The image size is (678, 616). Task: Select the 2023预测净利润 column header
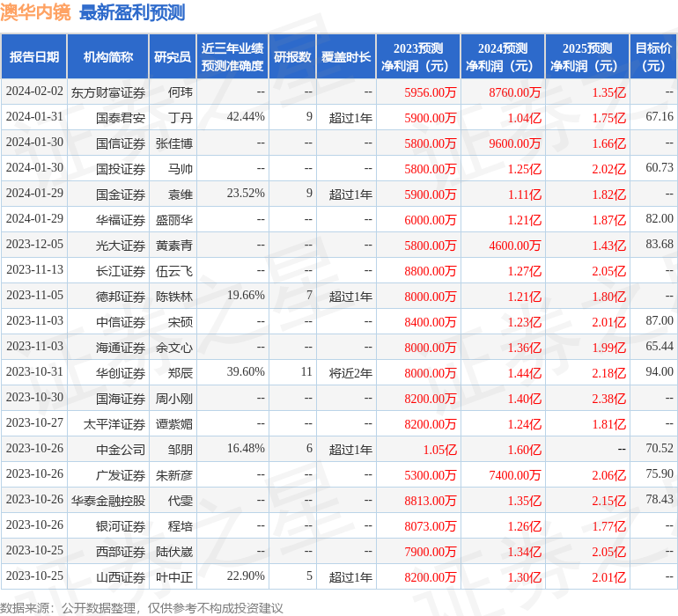click(x=418, y=56)
